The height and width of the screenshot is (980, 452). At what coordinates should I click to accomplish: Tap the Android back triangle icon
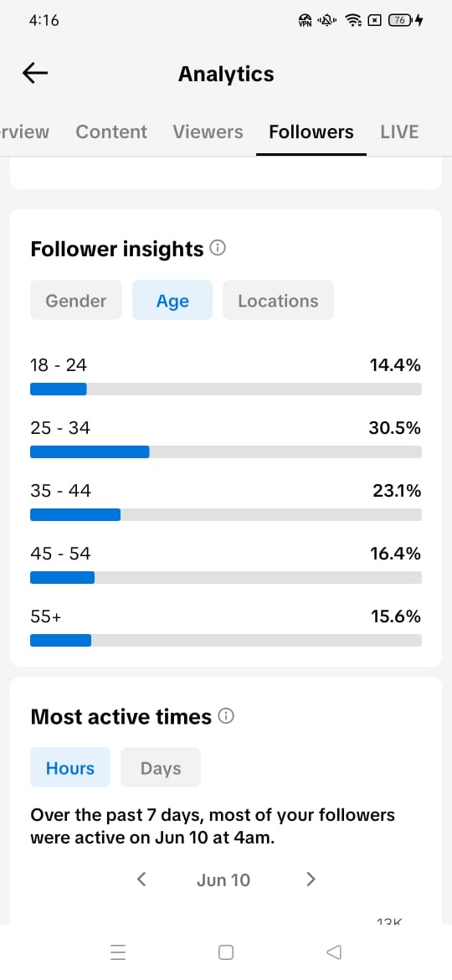tap(334, 952)
